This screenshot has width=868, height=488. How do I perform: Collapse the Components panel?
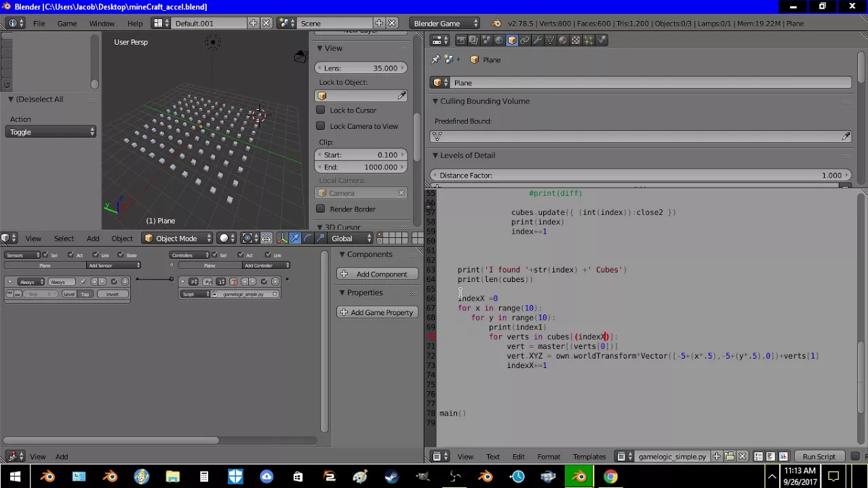coord(342,254)
